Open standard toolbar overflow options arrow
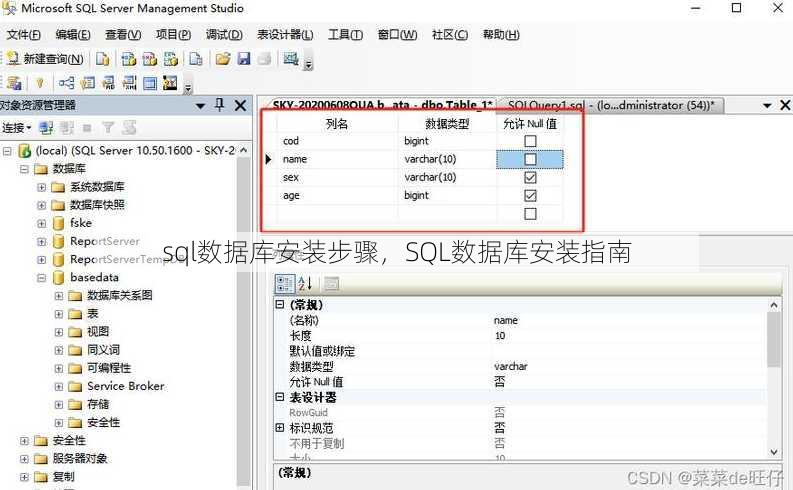The height and width of the screenshot is (490, 793). 308,64
